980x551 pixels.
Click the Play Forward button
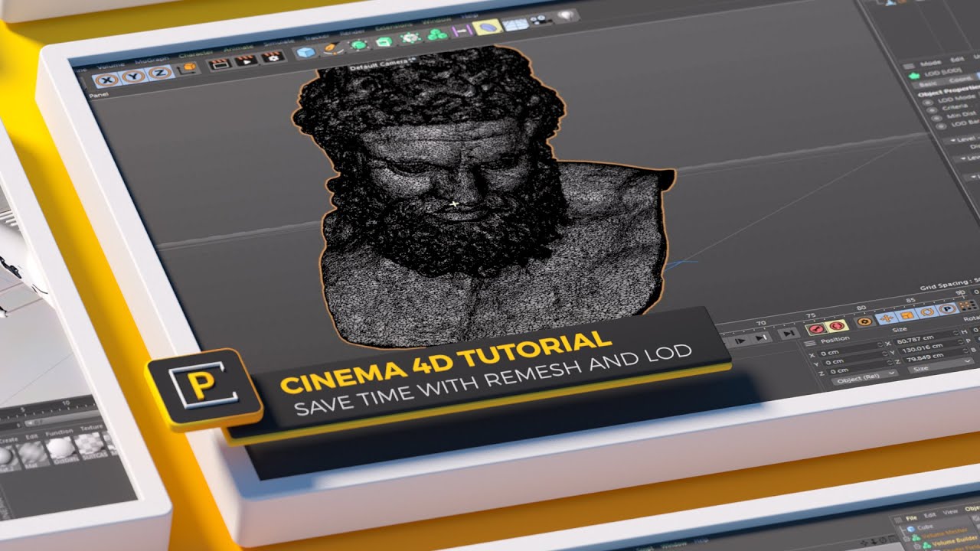point(740,341)
